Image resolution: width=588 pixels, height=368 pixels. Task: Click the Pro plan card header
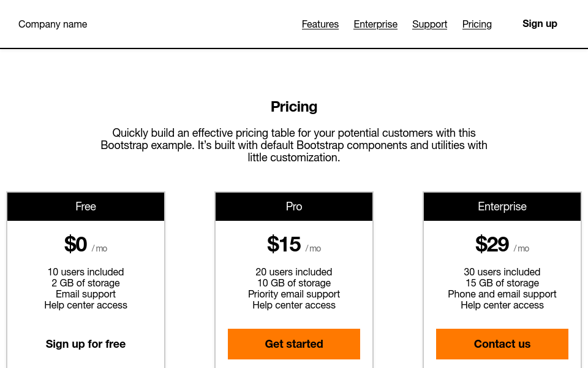point(293,206)
